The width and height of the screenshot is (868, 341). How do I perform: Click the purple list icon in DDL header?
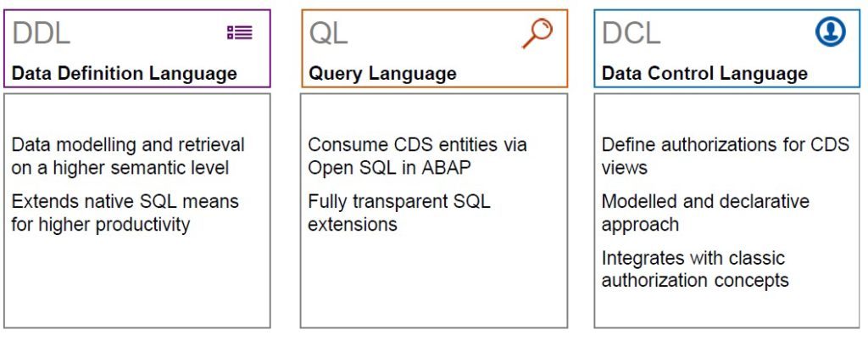[240, 33]
